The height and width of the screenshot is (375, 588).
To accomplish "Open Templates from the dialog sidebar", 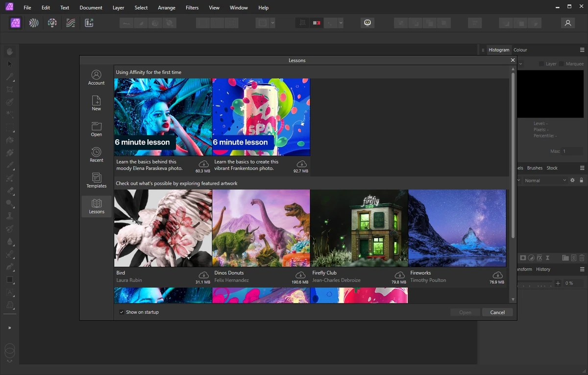I will point(97,180).
